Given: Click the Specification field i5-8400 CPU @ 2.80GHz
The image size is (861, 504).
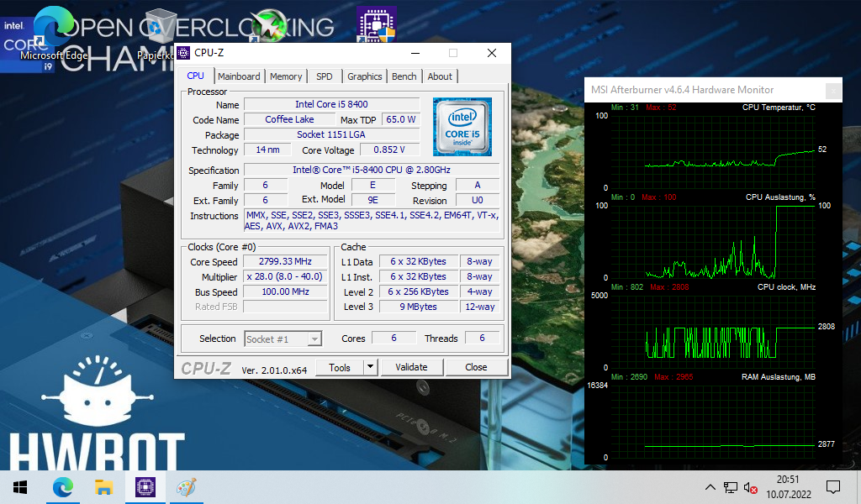Looking at the screenshot, I should (x=372, y=170).
